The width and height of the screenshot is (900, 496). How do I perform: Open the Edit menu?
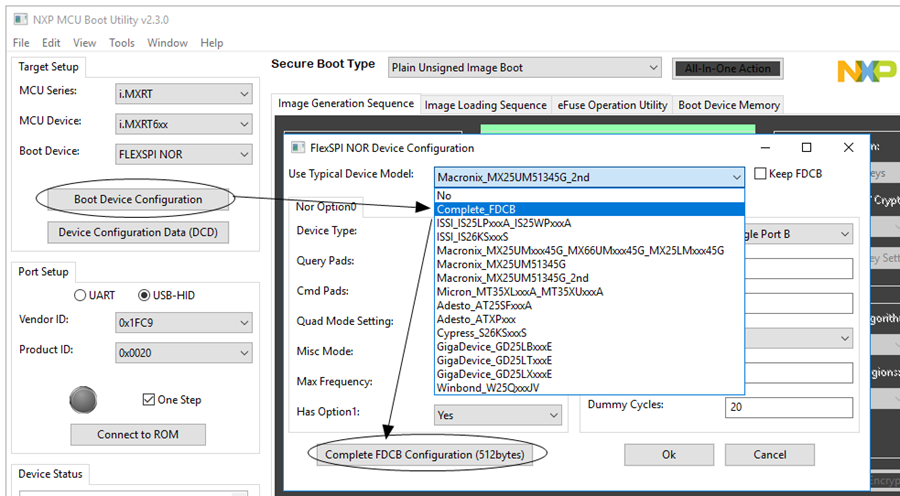(x=51, y=43)
